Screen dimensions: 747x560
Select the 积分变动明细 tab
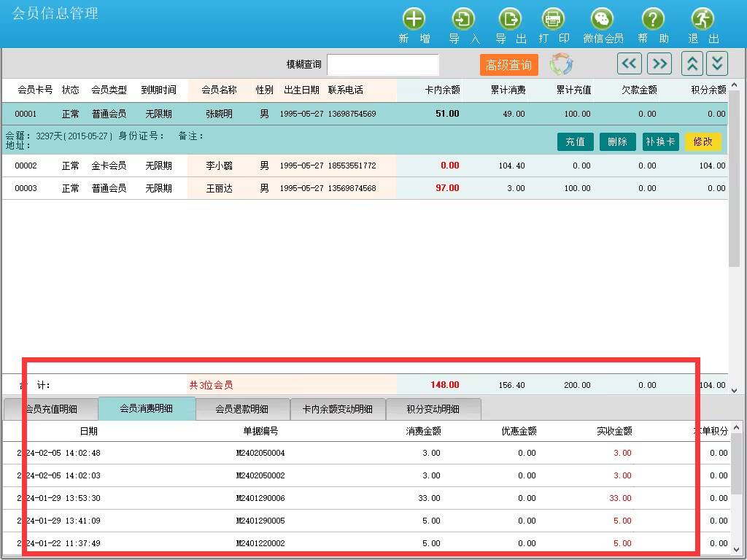[x=433, y=409]
